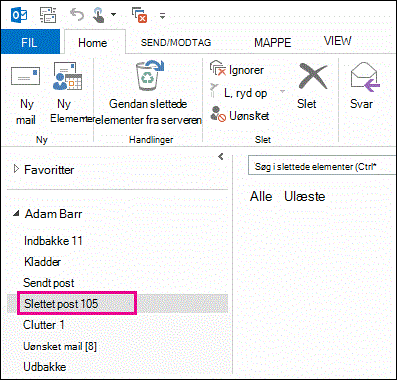Open touch mode dropdown arrow
Viewport: 397px width, 380px height.
pos(114,15)
